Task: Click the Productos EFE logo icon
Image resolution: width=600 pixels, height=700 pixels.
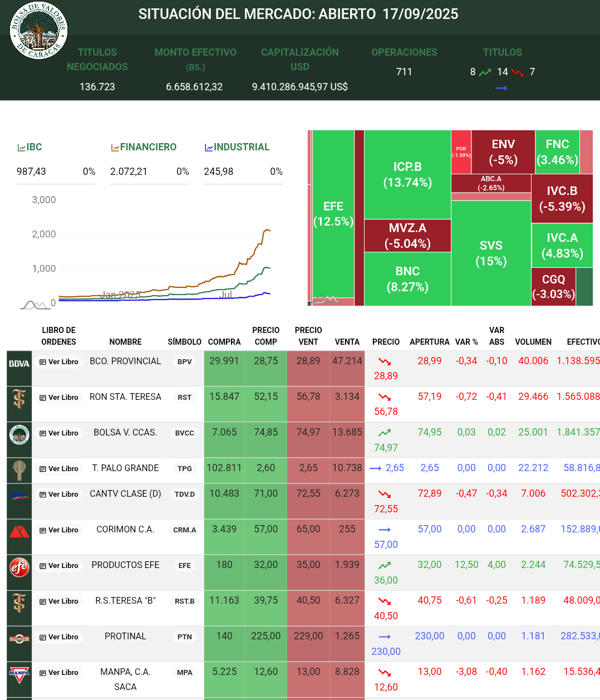Action: [19, 567]
